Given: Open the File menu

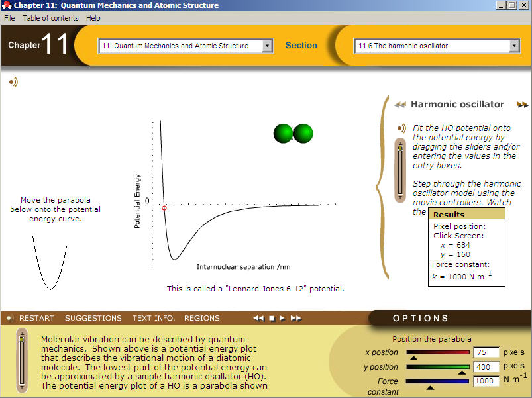Looking at the screenshot, I should click(9, 18).
